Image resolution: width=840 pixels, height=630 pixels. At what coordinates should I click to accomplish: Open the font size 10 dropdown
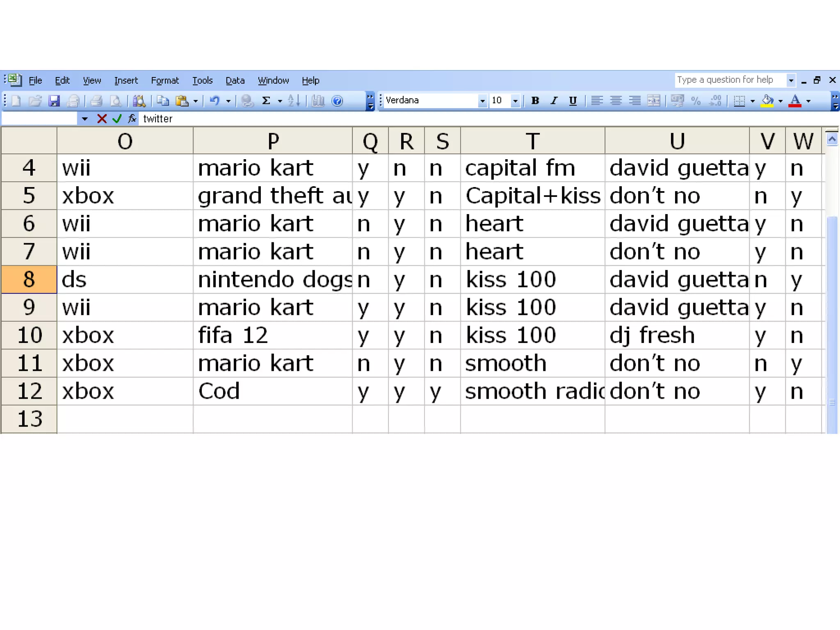tap(516, 101)
